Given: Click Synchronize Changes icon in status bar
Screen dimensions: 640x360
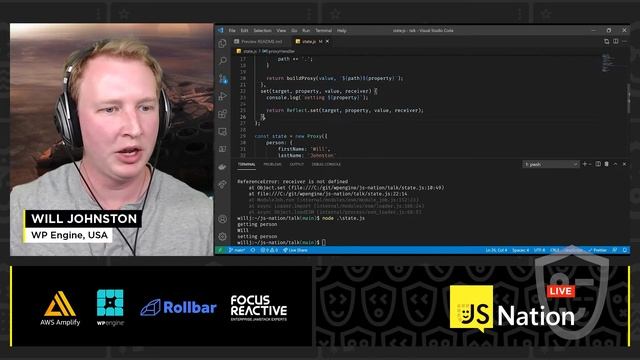Looking at the screenshot, I should tap(253, 250).
